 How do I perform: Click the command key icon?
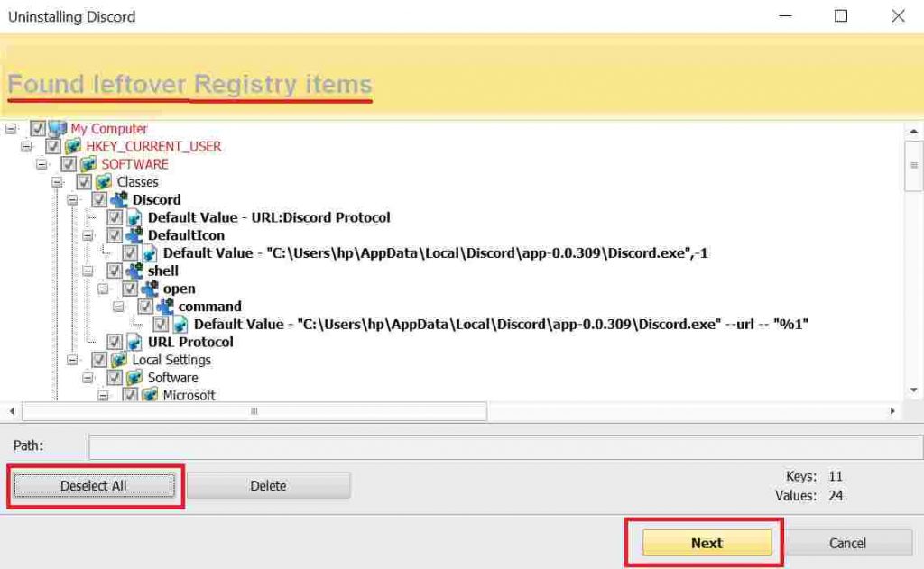(165, 306)
